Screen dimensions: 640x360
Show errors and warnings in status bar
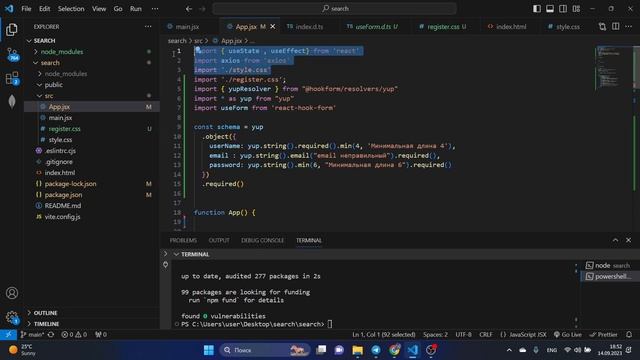click(74, 334)
